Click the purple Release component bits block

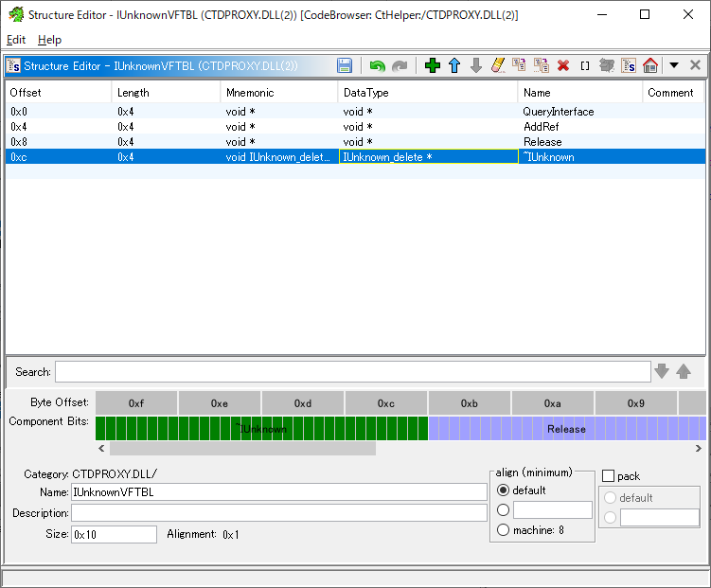point(567,428)
